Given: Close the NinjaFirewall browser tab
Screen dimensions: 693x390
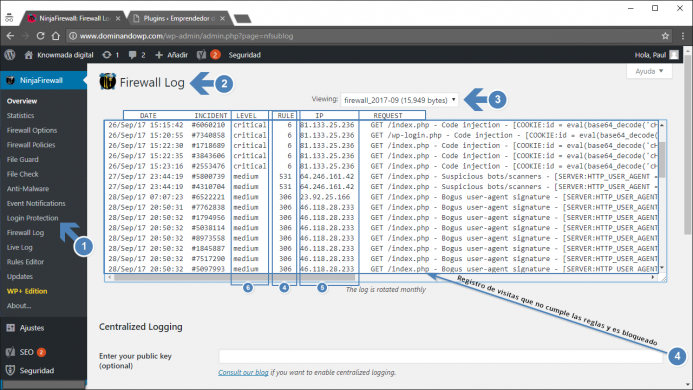Looking at the screenshot, I should (118, 18).
